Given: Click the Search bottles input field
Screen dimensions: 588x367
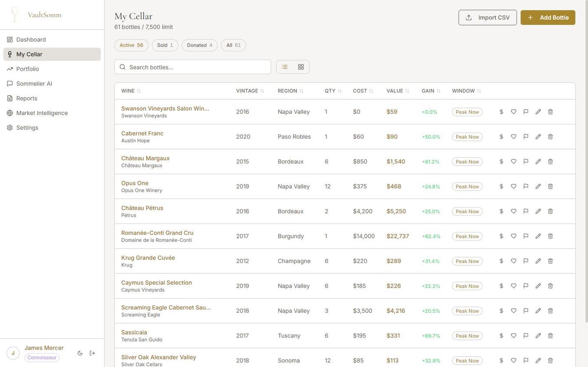Looking at the screenshot, I should point(193,67).
